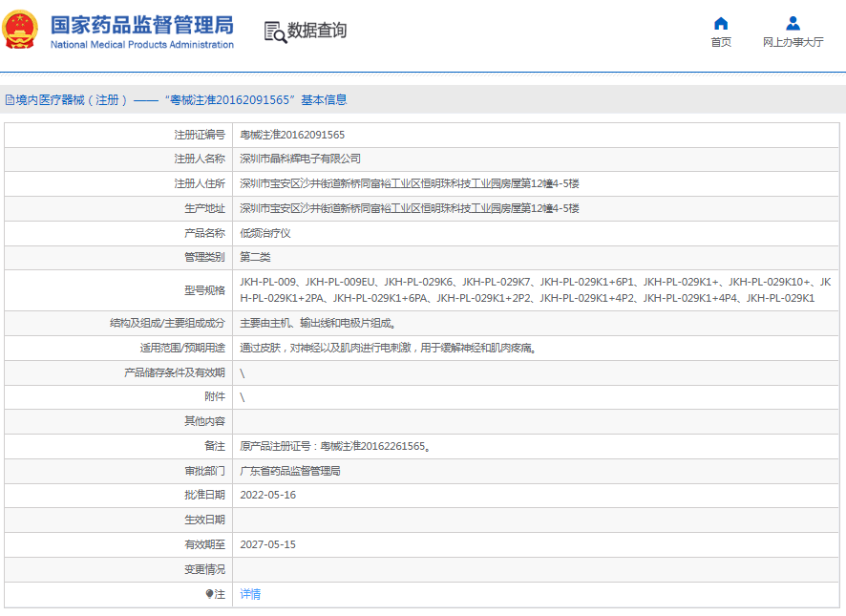
Task: Select expiry date 2027-05-15
Action: (267, 544)
